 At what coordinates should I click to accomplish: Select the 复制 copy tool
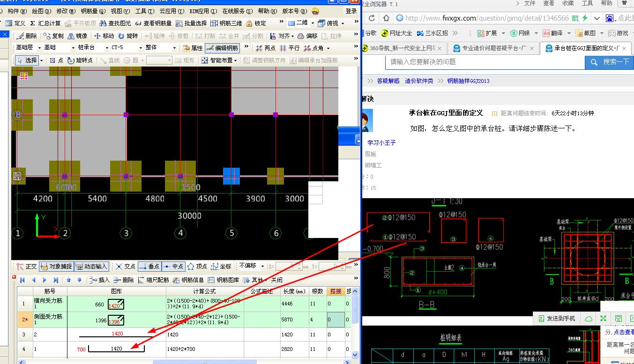click(x=53, y=36)
